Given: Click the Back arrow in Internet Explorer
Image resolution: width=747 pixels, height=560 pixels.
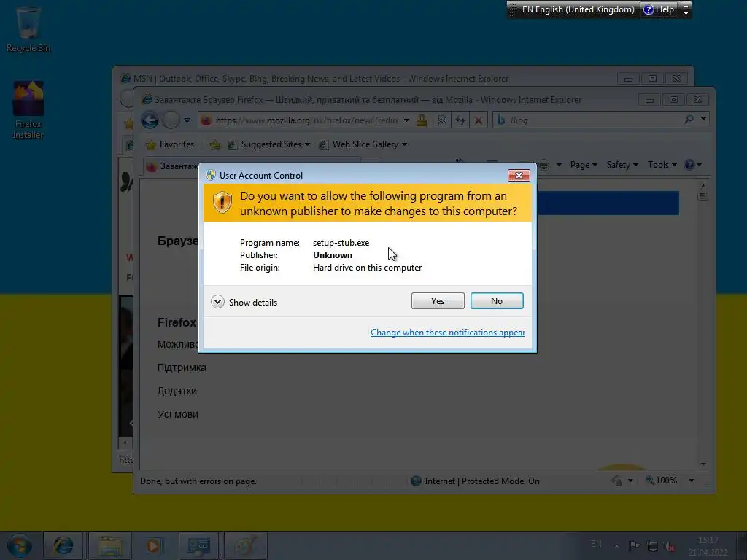Looking at the screenshot, I should click(150, 120).
